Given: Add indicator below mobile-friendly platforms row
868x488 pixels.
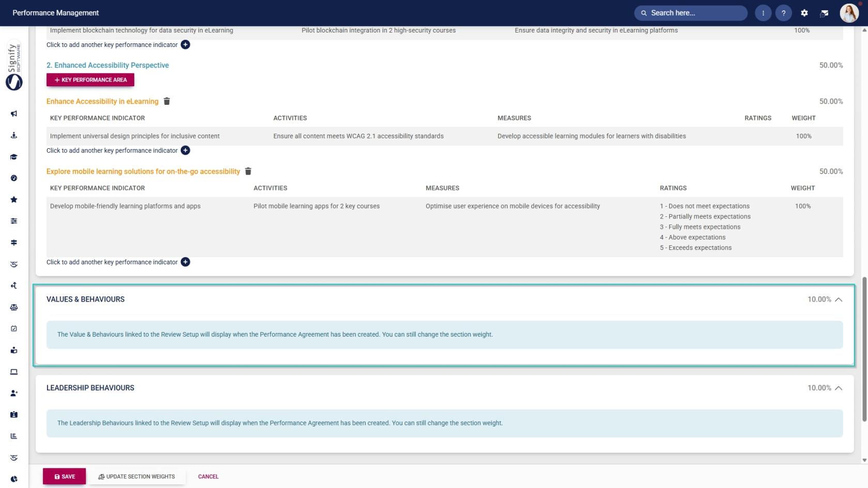Looking at the screenshot, I should [x=185, y=262].
